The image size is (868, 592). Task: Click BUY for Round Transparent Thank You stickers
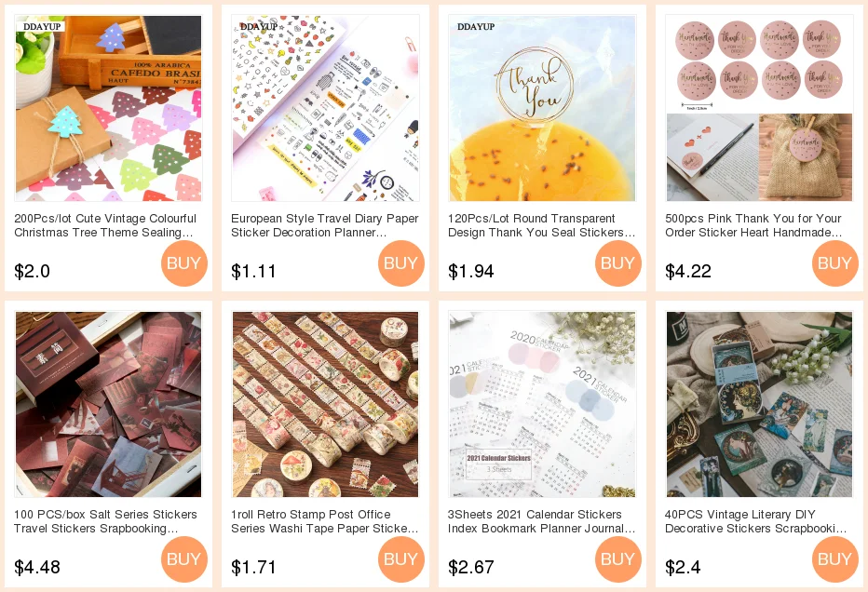(x=618, y=263)
